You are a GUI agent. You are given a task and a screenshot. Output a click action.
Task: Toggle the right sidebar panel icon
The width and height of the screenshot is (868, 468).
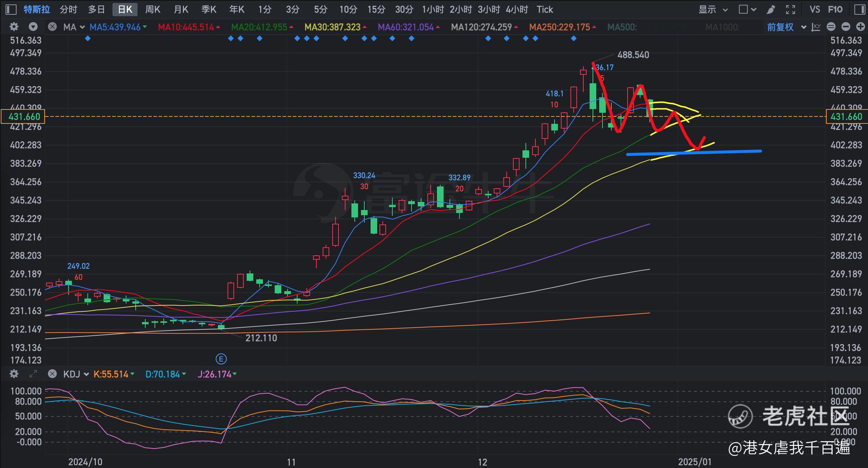click(x=860, y=10)
